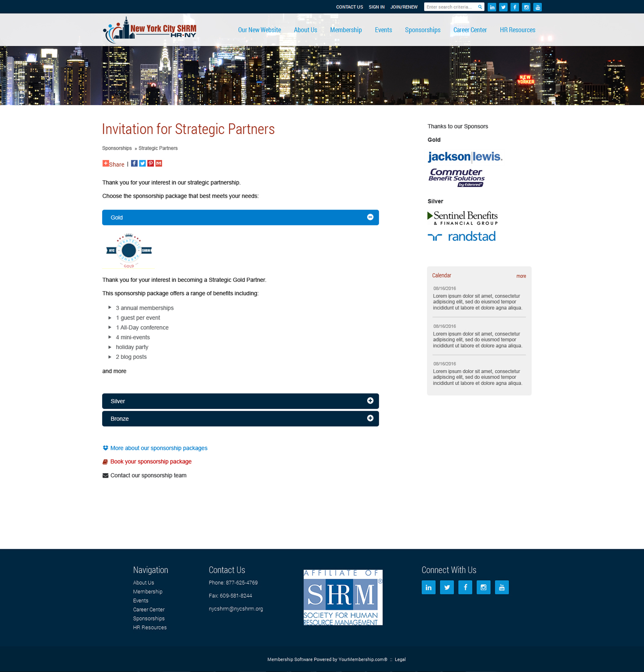Open the Membership menu in main navigation

click(x=346, y=30)
